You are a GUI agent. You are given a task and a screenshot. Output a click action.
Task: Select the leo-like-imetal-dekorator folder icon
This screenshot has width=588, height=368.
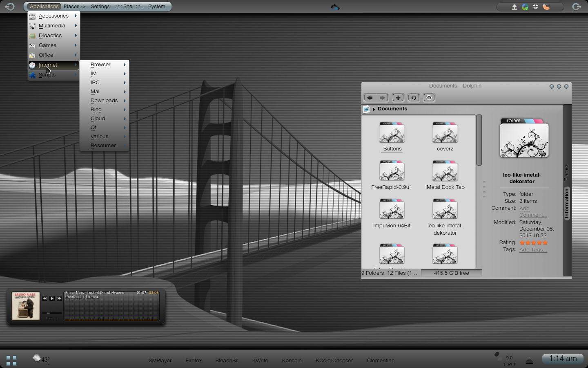click(445, 209)
